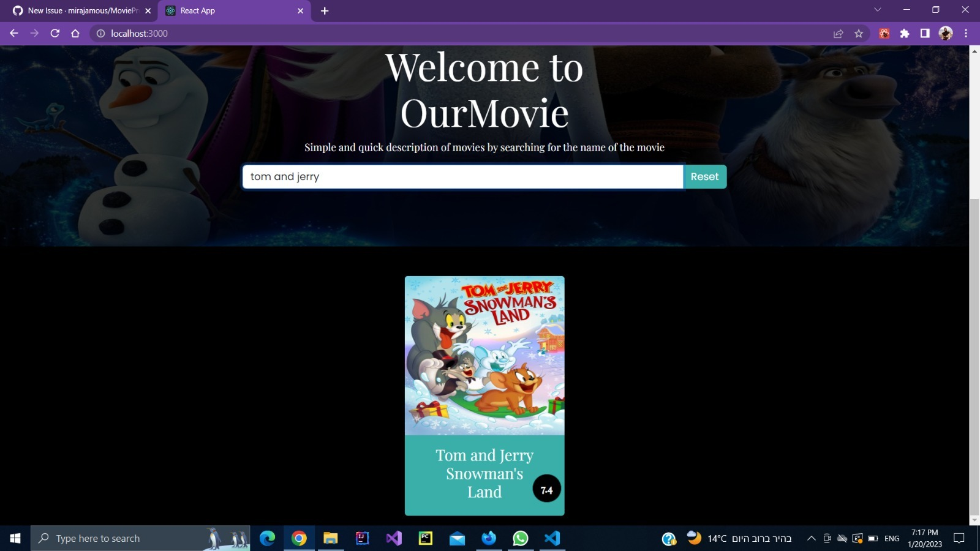Check the battery tray icon
980x551 pixels.
coord(873,539)
